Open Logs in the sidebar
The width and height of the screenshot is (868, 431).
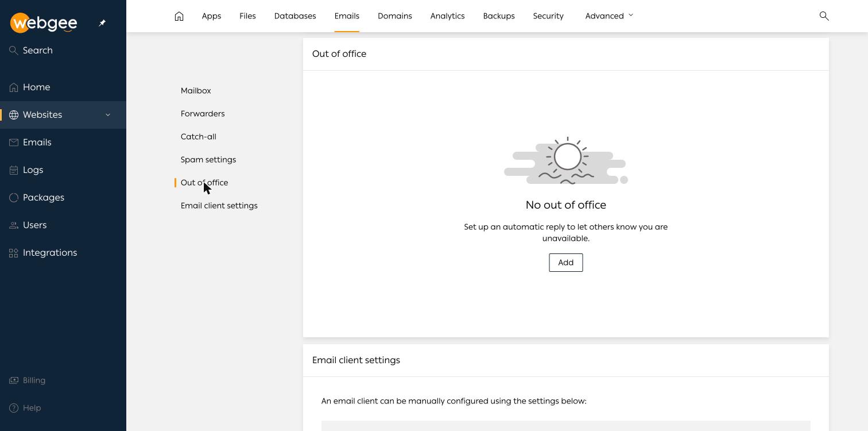tap(33, 170)
